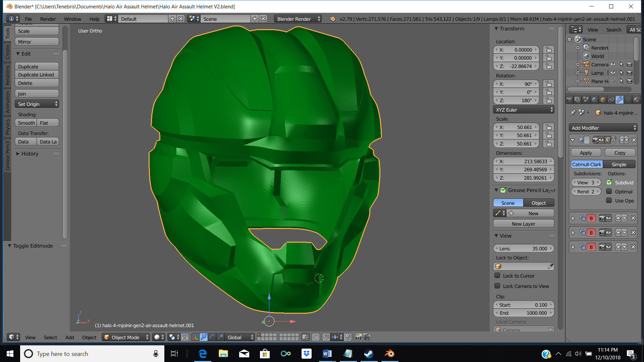
Task: Open the Constraints properties tab icon
Action: [611, 100]
